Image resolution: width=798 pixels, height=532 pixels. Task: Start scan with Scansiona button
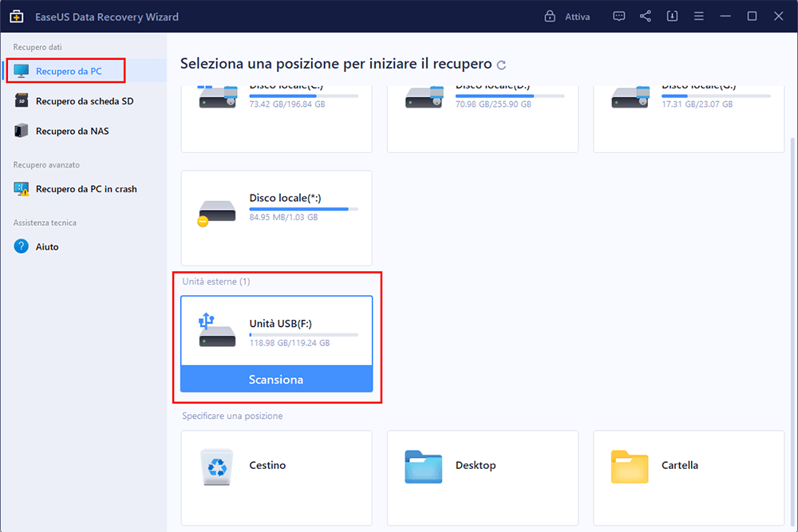276,379
